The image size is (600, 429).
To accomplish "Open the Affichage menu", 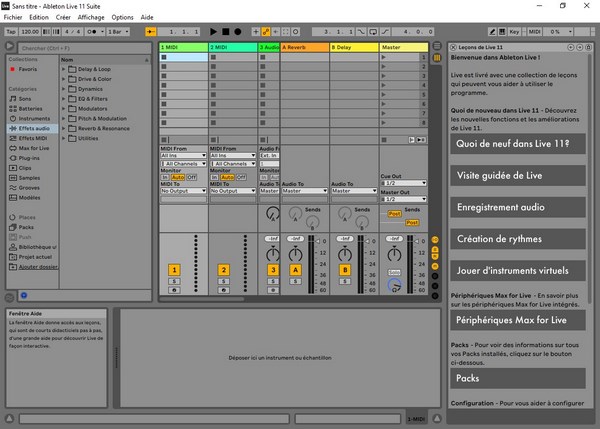I will (91, 17).
